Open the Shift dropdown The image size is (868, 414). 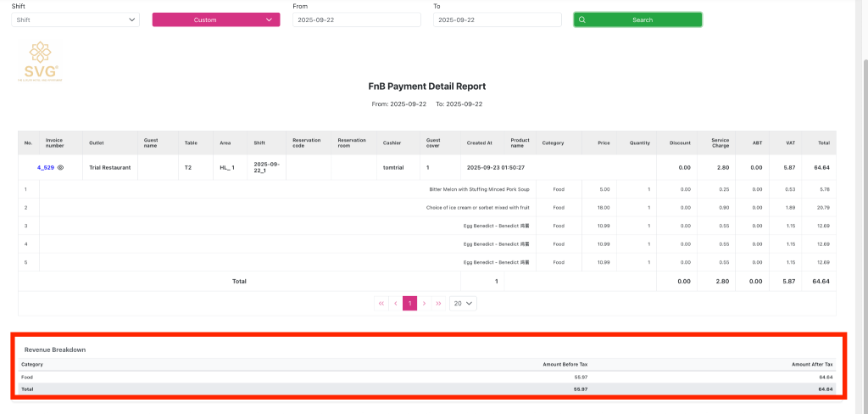pos(75,20)
